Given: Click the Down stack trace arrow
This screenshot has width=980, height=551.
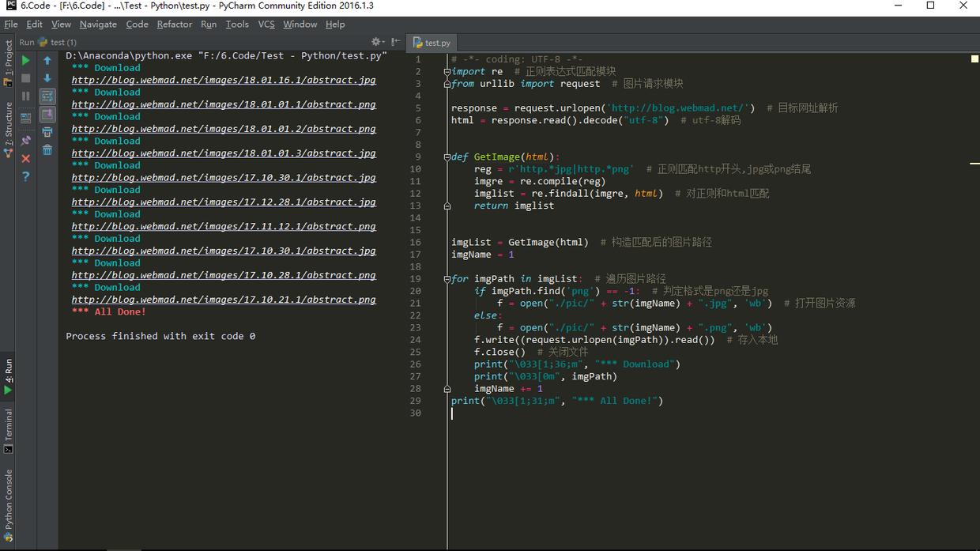Looking at the screenshot, I should [x=47, y=78].
